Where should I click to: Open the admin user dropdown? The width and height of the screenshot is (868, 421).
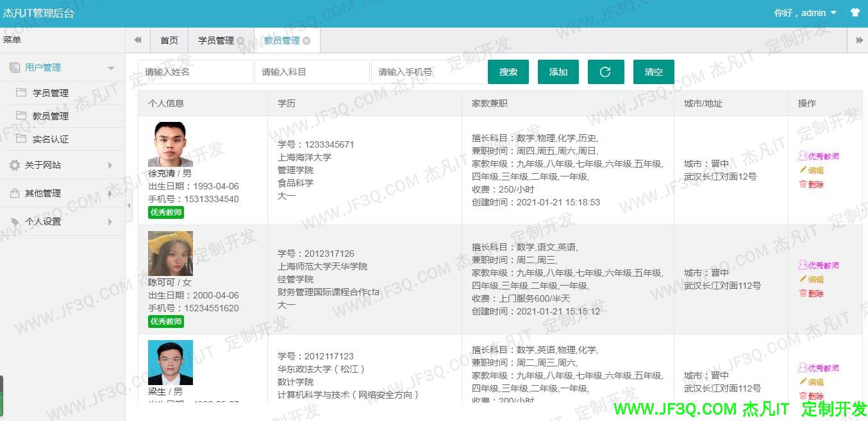click(806, 13)
